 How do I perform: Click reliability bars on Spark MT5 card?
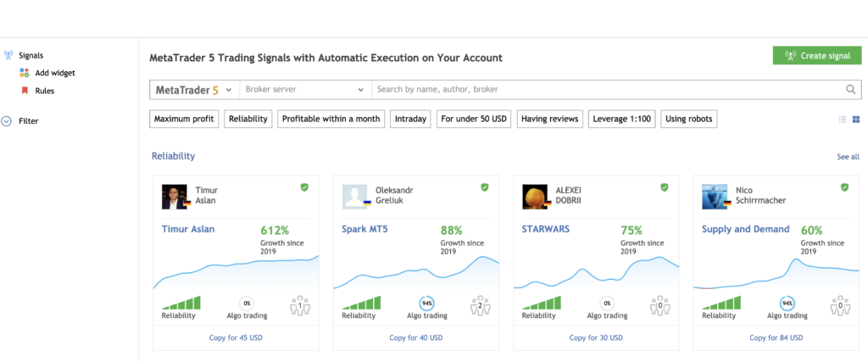click(361, 302)
